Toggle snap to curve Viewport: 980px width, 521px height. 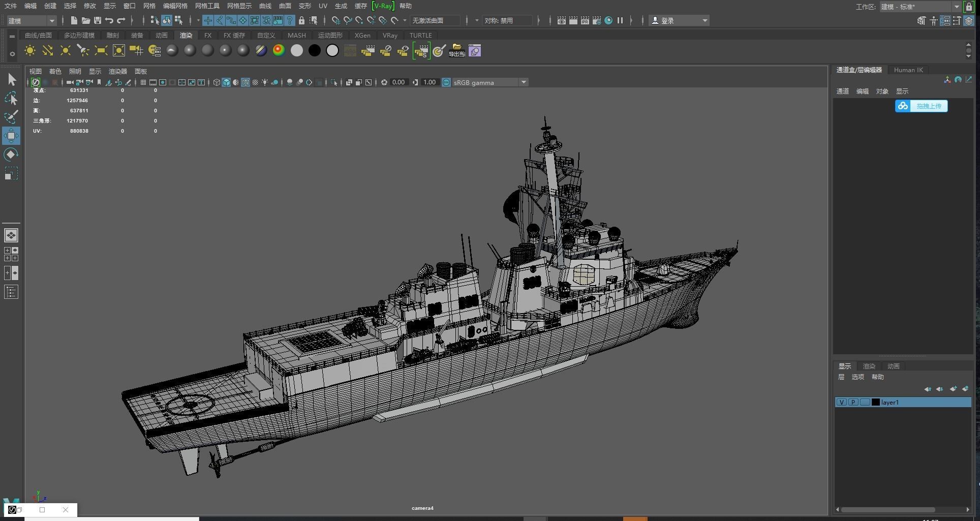pyautogui.click(x=348, y=20)
